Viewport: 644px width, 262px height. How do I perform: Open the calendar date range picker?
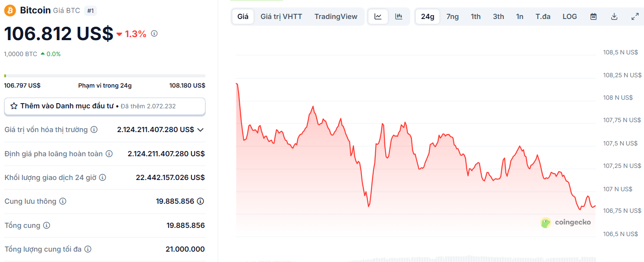click(x=594, y=16)
